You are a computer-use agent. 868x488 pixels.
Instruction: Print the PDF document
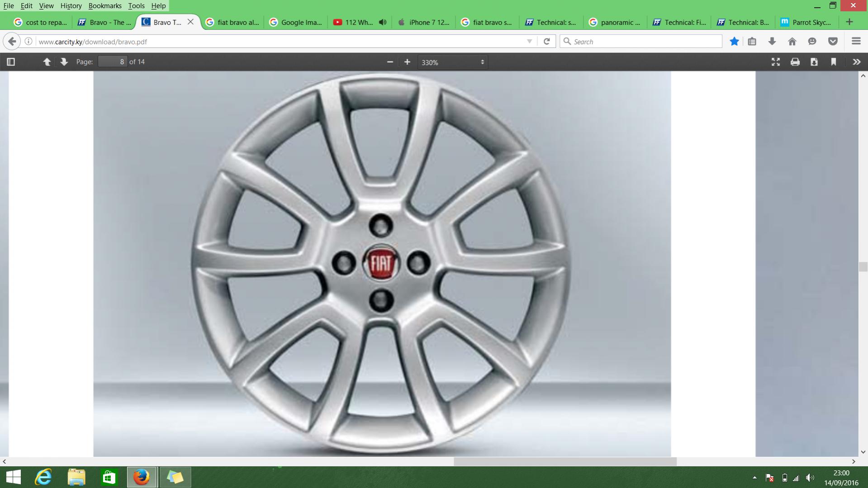pyautogui.click(x=795, y=62)
